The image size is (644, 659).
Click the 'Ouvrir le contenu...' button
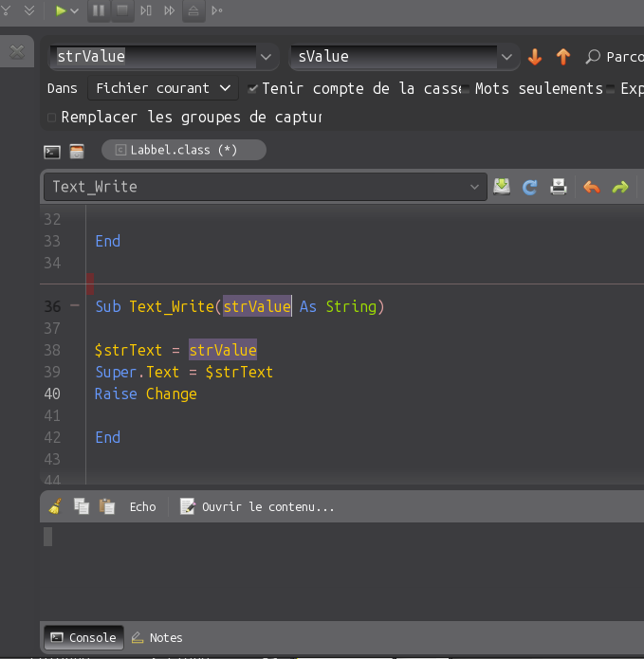click(x=257, y=506)
